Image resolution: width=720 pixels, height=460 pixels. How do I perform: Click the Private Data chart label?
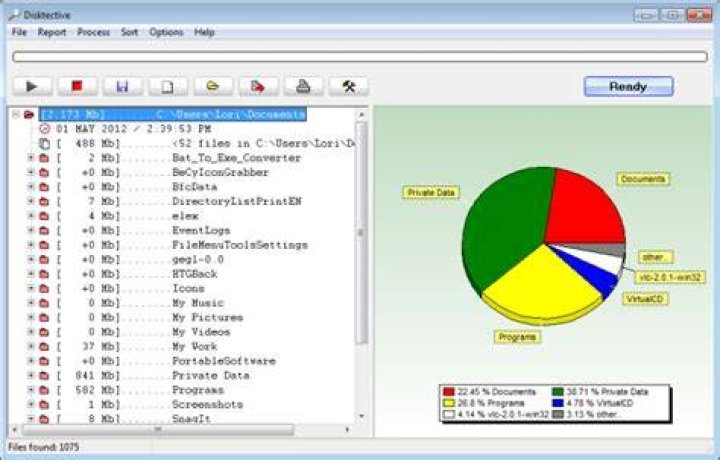click(431, 192)
